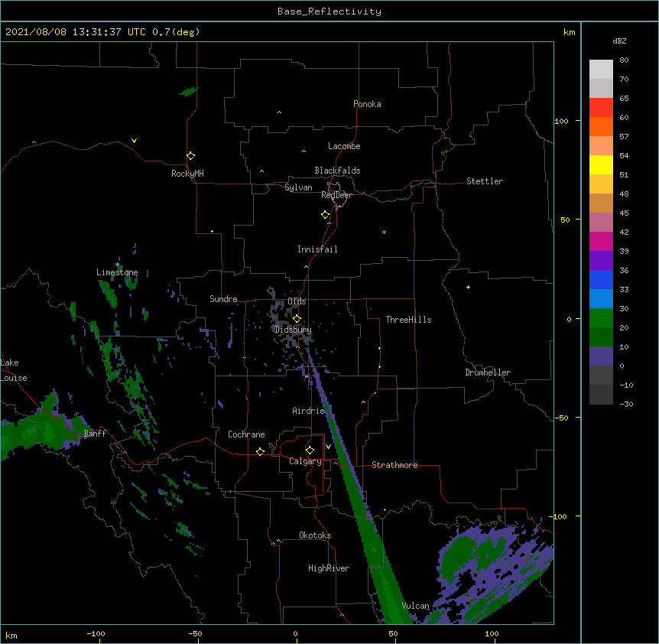Click the Sundre label

pos(223,299)
